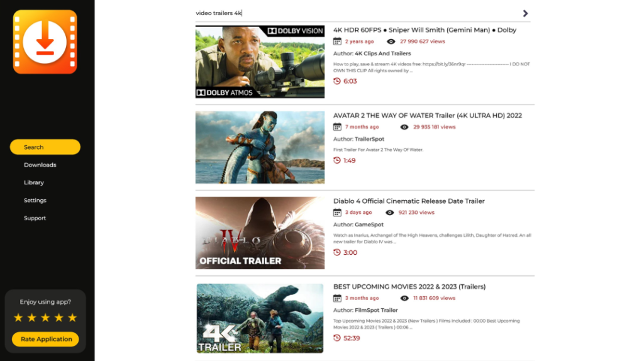
Task: Open the Library section
Action: [x=34, y=182]
